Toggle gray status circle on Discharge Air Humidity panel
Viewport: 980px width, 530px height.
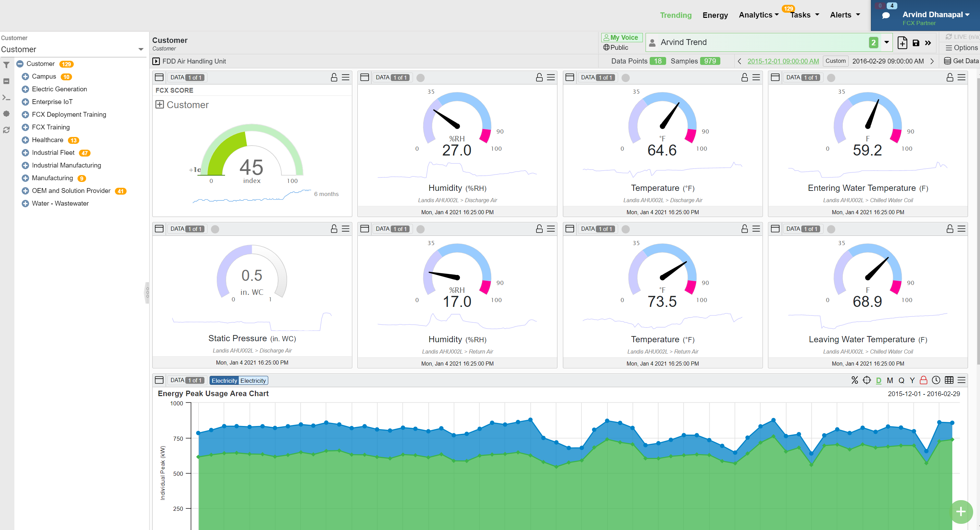coord(421,78)
